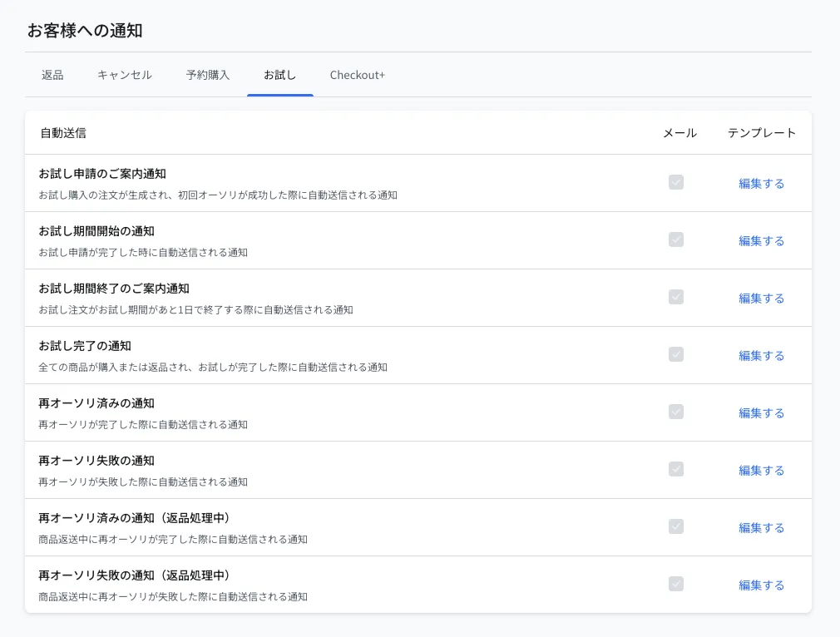This screenshot has height=637, width=840.
Task: Click the テンプレート column header
Action: pos(761,133)
